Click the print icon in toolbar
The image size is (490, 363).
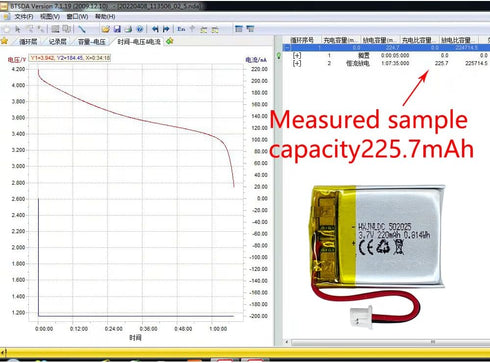click(x=128, y=29)
